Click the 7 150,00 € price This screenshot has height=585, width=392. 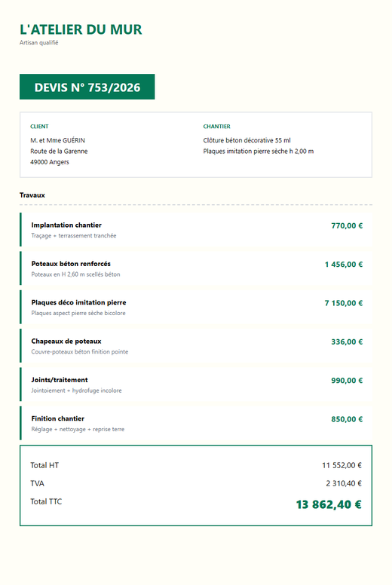tap(344, 303)
